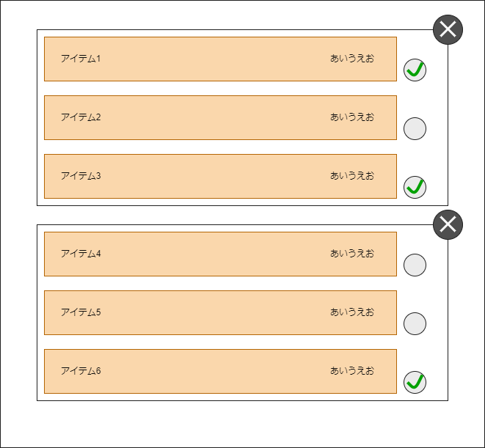Close the lower group with the X icon
The width and height of the screenshot is (485, 448).
click(448, 225)
